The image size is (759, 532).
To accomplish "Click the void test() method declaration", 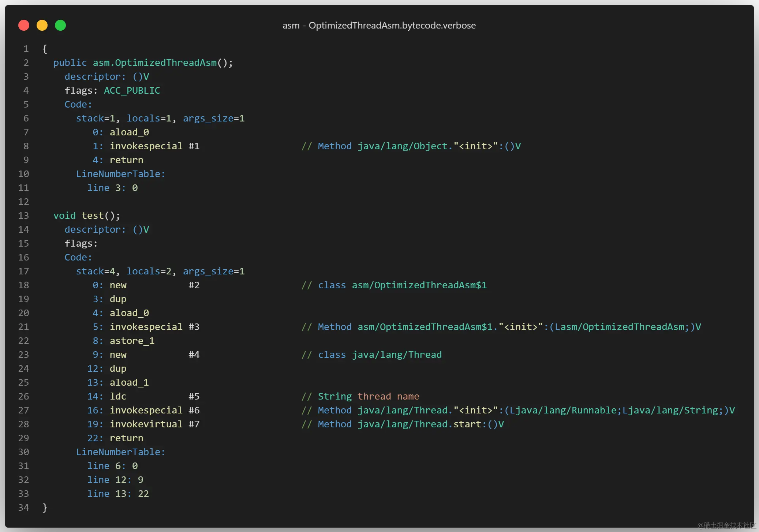I will pyautogui.click(x=87, y=216).
